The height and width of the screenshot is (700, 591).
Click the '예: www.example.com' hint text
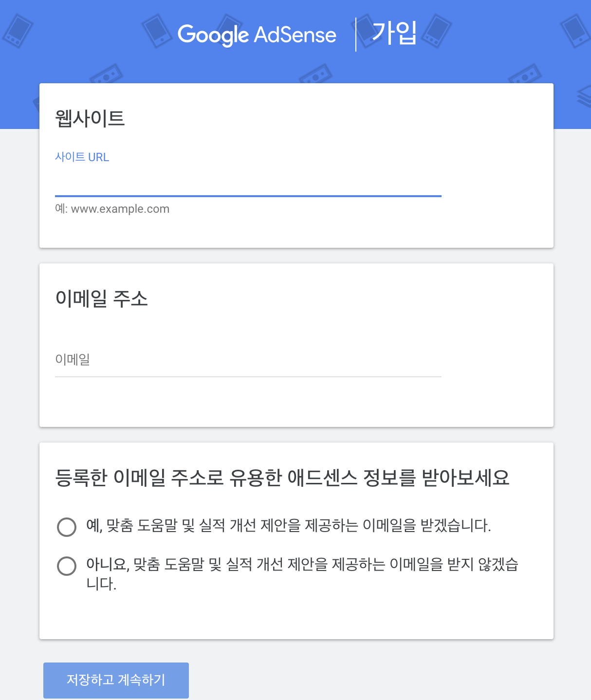click(112, 209)
